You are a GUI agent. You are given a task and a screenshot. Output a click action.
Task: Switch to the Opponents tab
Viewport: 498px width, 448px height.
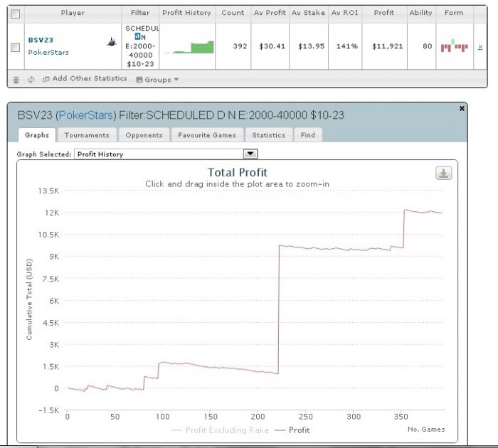(144, 135)
